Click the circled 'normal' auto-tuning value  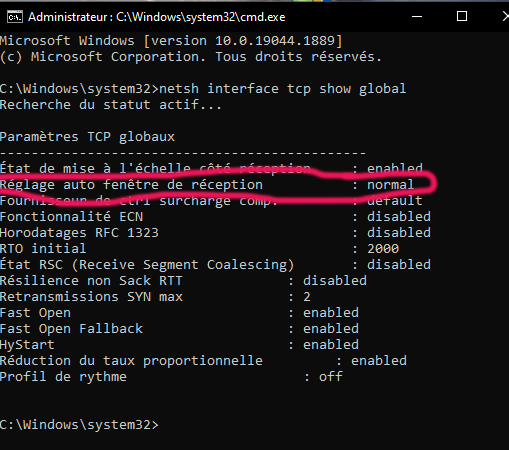pyautogui.click(x=390, y=185)
